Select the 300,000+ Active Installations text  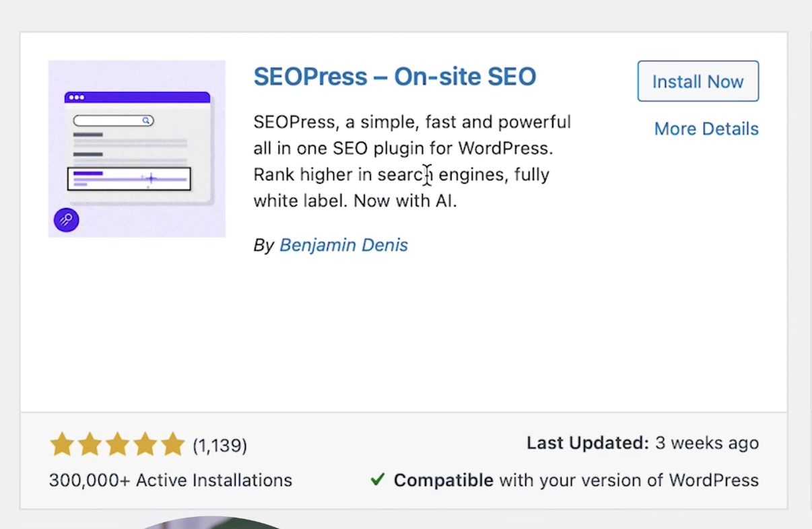(170, 481)
